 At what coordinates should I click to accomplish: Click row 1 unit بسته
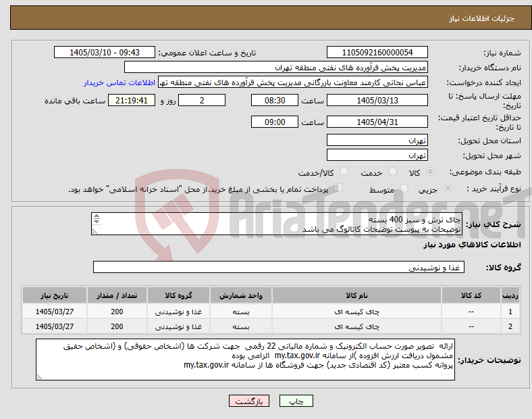click(x=241, y=312)
